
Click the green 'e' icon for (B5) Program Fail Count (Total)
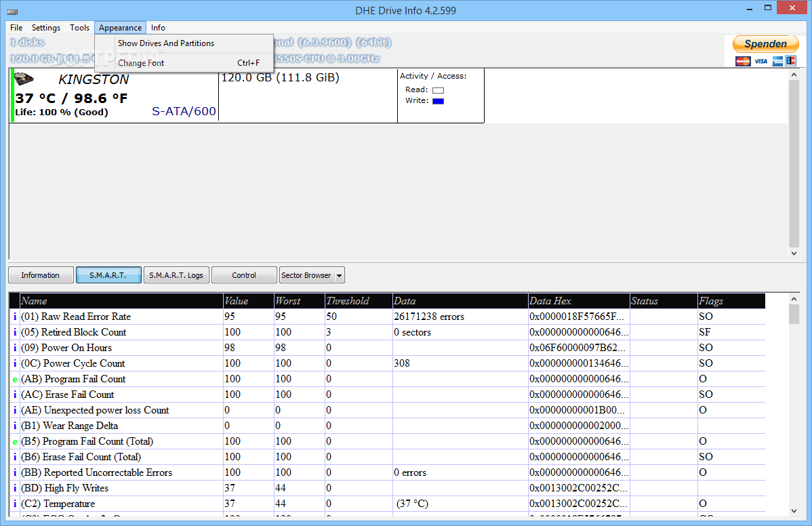[x=14, y=441]
